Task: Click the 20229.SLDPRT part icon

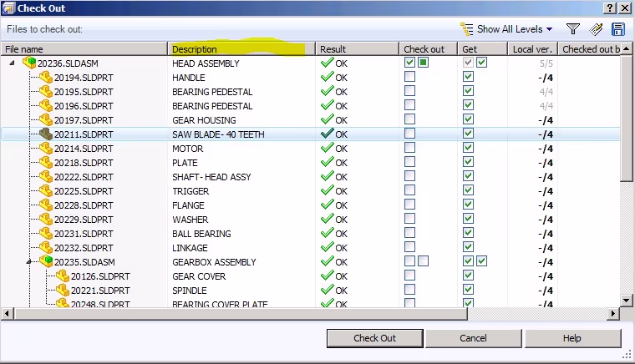Action: (x=46, y=219)
